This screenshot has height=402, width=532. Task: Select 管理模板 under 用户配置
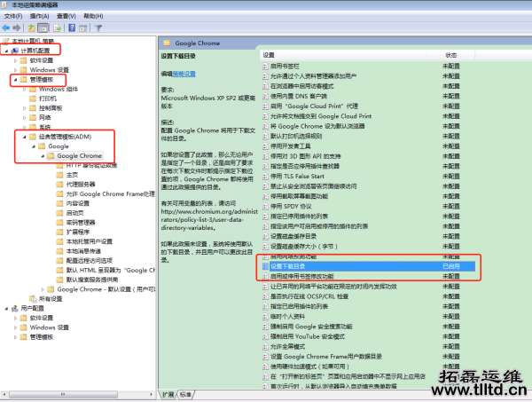pos(42,337)
